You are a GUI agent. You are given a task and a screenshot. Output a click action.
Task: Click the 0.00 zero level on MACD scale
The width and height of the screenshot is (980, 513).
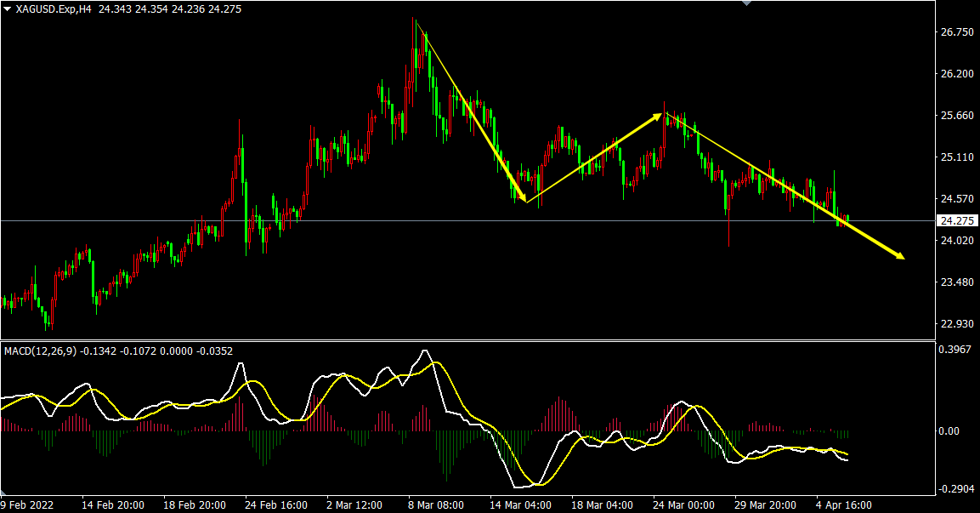click(x=948, y=431)
